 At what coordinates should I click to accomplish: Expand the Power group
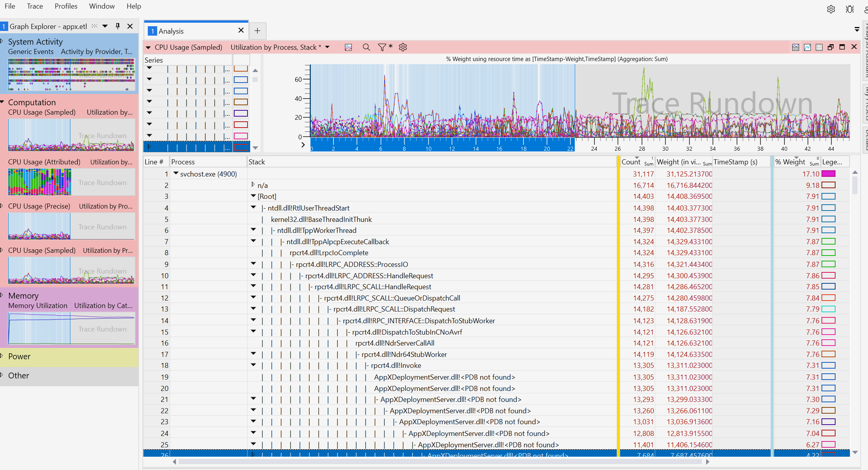point(2,356)
